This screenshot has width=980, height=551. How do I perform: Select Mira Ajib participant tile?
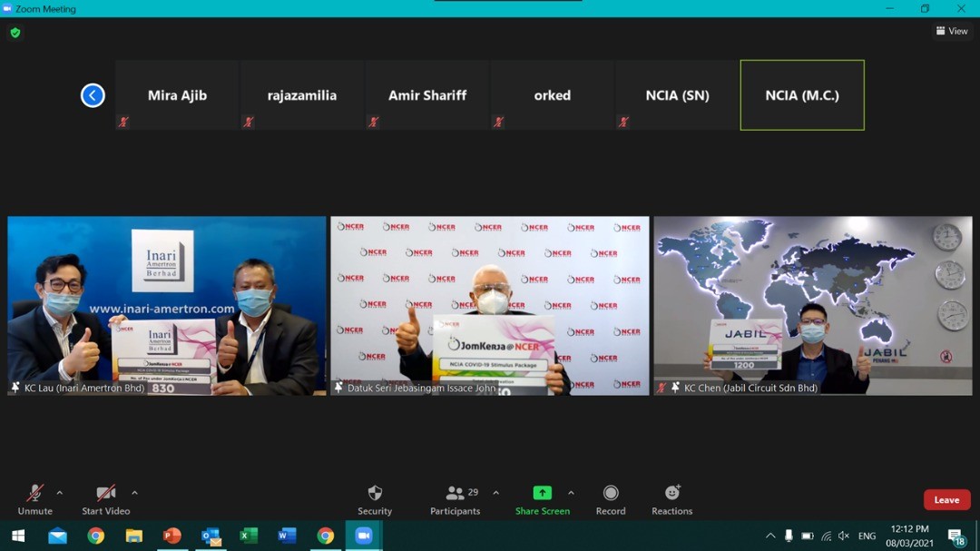(x=178, y=95)
